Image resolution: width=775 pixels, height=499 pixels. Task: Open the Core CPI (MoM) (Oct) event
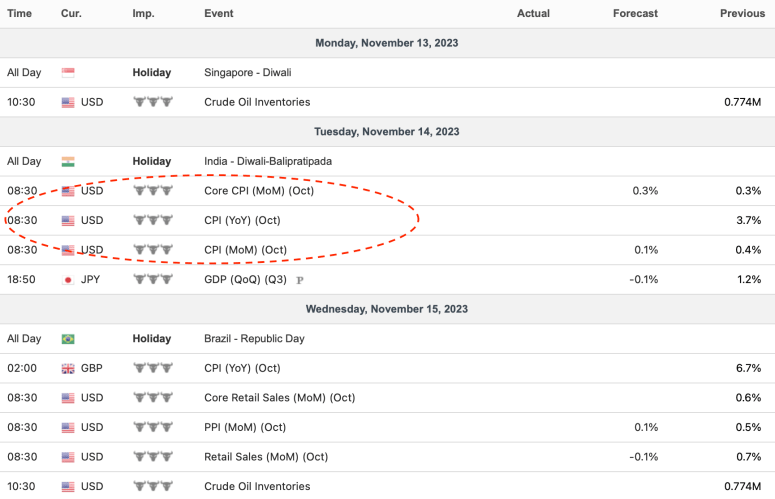pos(259,191)
